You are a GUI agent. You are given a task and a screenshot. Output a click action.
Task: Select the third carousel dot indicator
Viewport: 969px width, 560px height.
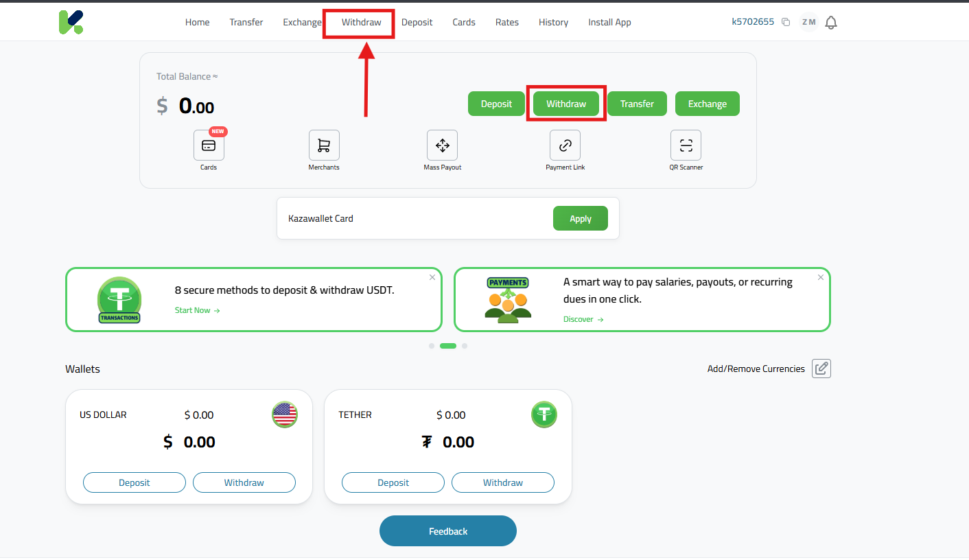[x=465, y=346]
